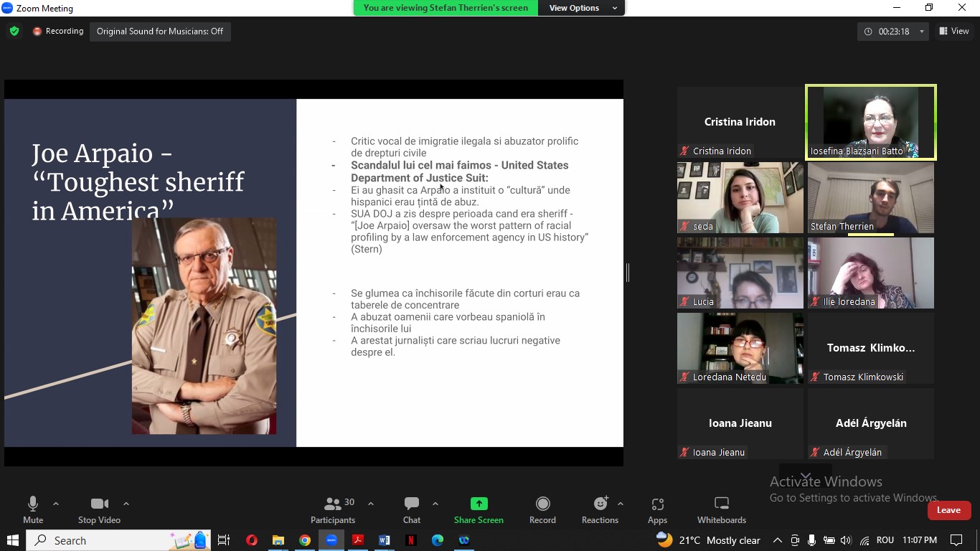Image resolution: width=980 pixels, height=551 pixels.
Task: Open View Options dropdown
Action: [582, 8]
